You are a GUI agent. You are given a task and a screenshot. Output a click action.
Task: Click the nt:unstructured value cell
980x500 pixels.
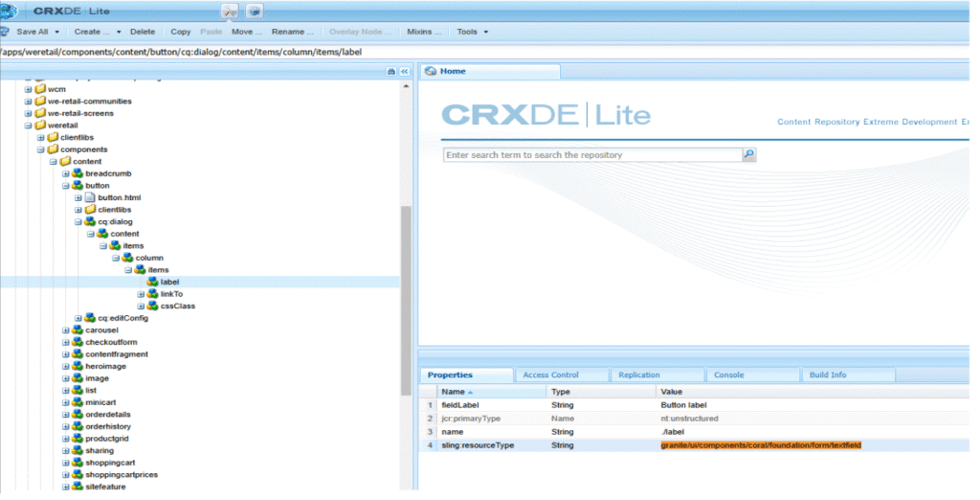[689, 419]
